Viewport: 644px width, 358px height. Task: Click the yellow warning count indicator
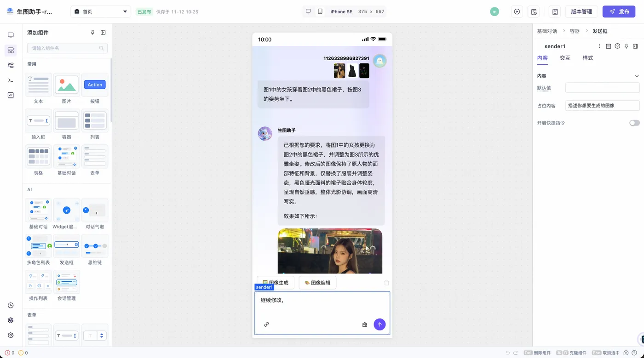coord(23,353)
